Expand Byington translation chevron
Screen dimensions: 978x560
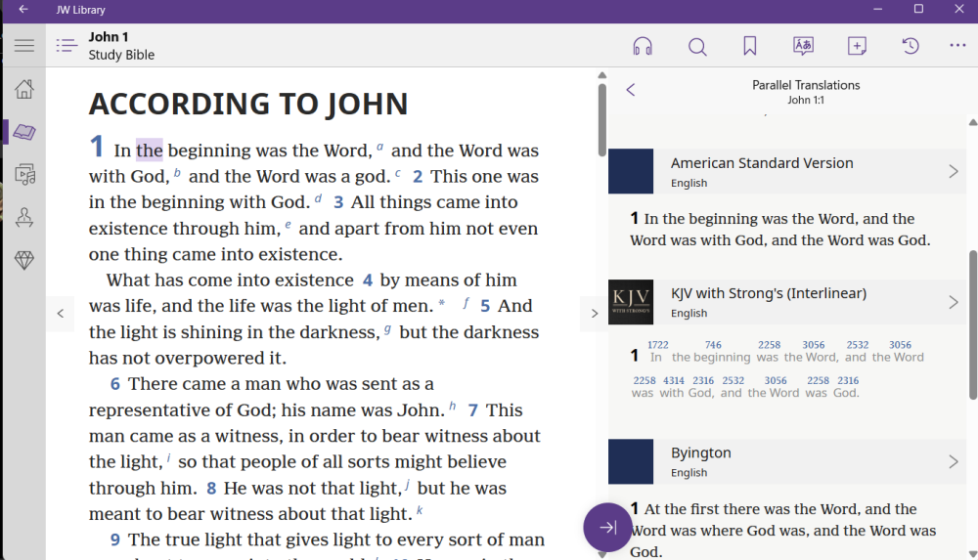(953, 461)
